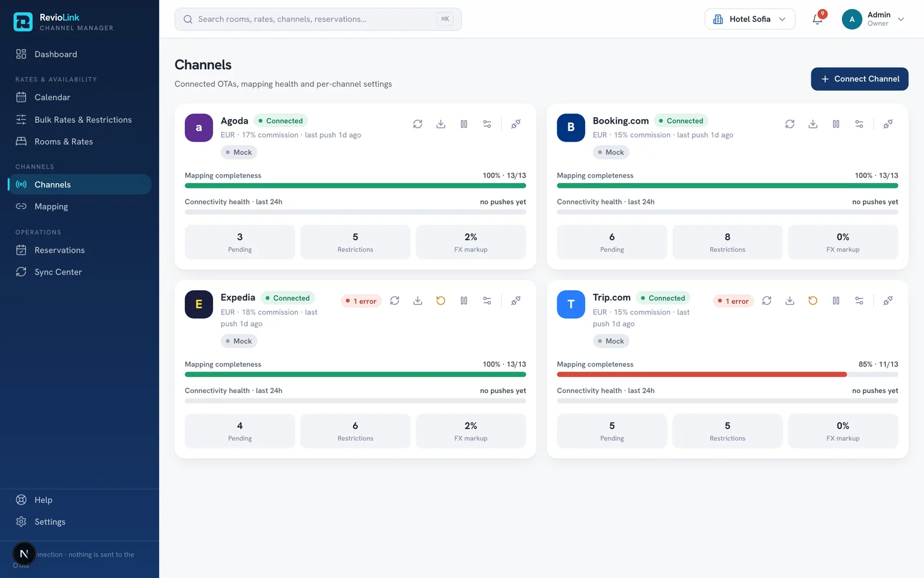924x578 pixels.
Task: Click the 1 error badge on Expedia
Action: (362, 301)
